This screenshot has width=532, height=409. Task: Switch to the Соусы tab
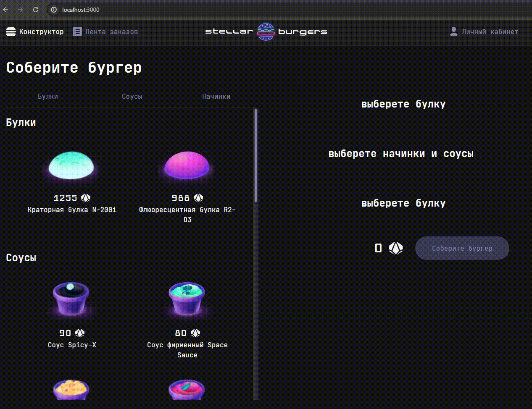point(132,96)
